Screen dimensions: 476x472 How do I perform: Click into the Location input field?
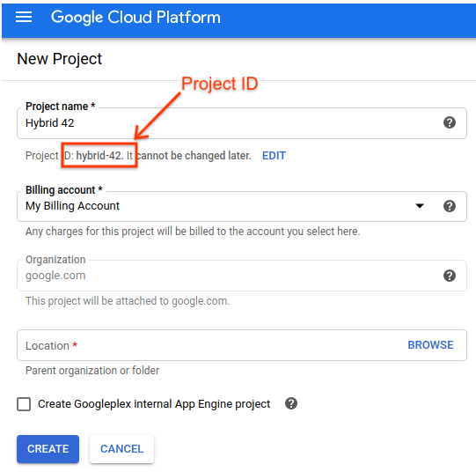[242, 345]
